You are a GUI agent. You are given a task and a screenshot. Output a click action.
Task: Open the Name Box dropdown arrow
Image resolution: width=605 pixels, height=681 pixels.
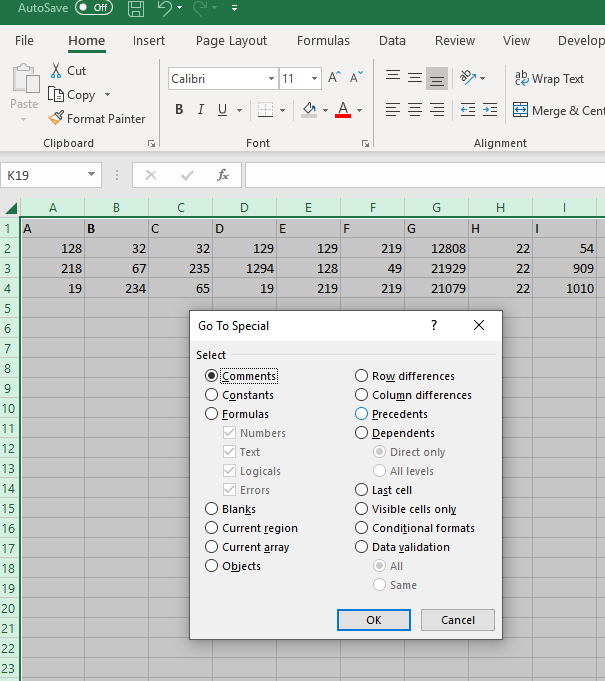tap(92, 175)
